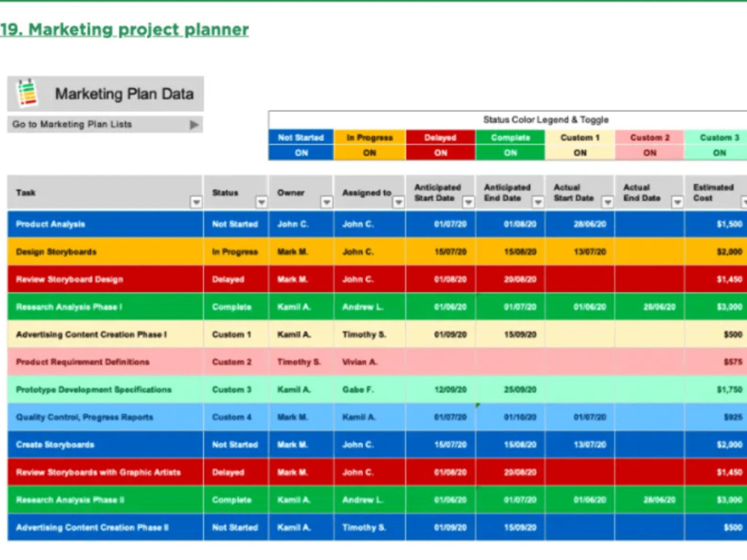Toggle the Custom 1 ON switch

(580, 153)
